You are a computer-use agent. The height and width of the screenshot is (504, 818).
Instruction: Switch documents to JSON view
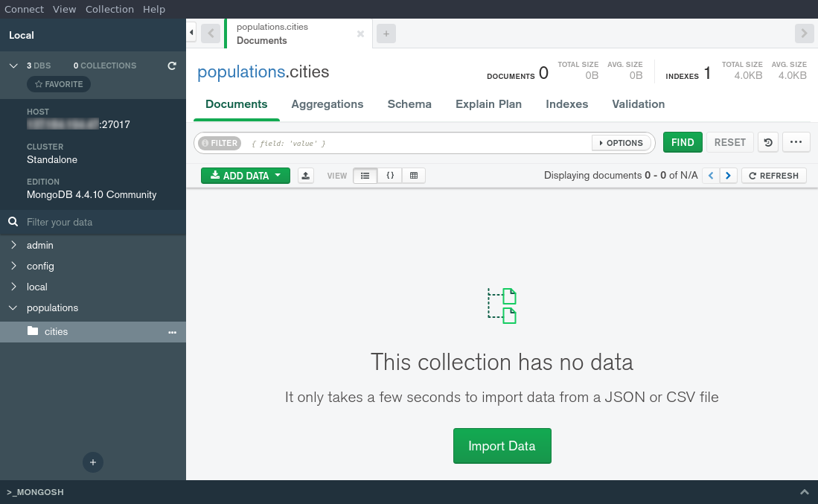coord(389,175)
